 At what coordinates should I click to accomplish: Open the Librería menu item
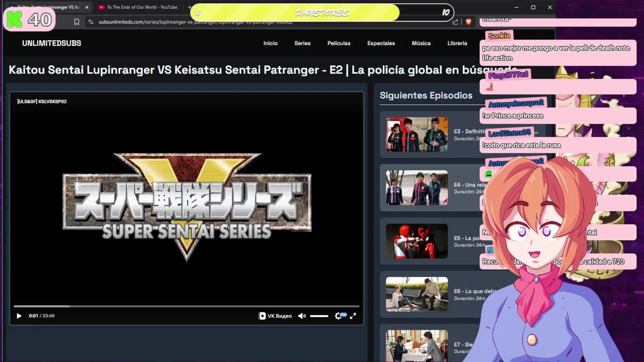(x=457, y=43)
